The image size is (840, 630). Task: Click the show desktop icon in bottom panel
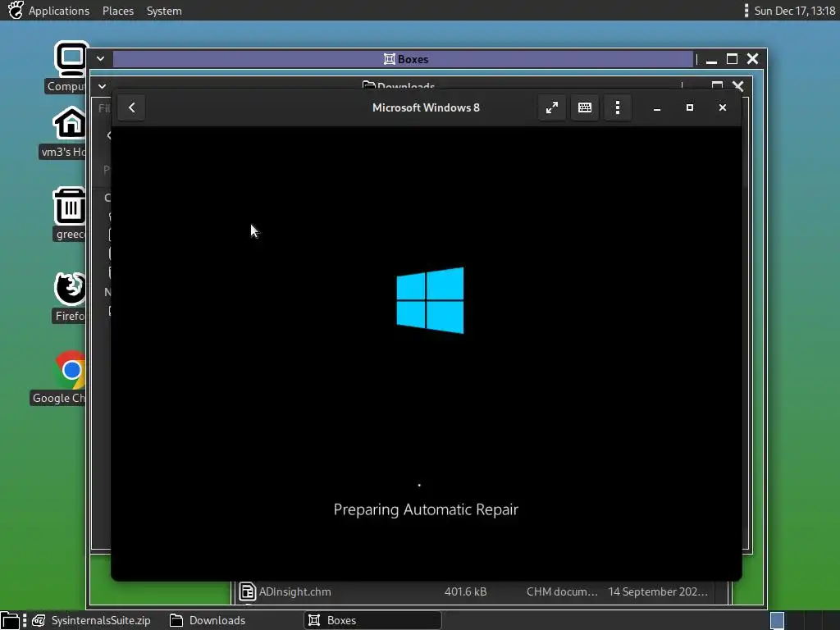[x=10, y=620]
